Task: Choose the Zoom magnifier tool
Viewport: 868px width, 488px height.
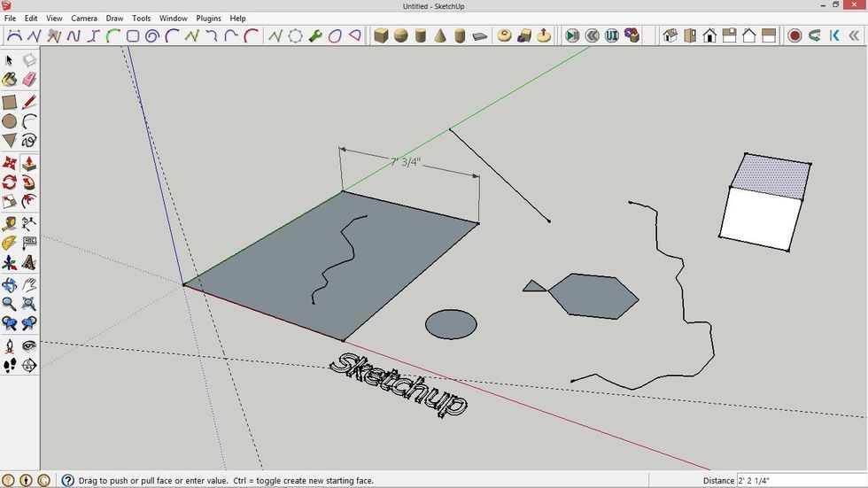Action: (9, 304)
